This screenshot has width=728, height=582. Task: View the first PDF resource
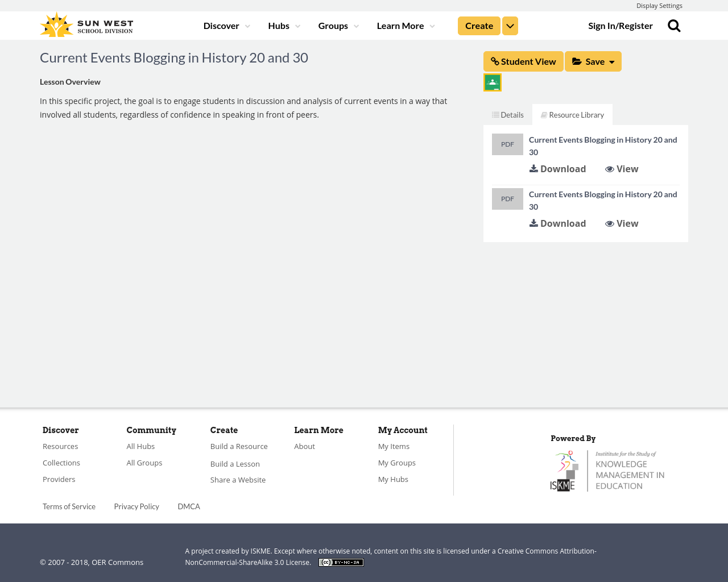click(622, 169)
